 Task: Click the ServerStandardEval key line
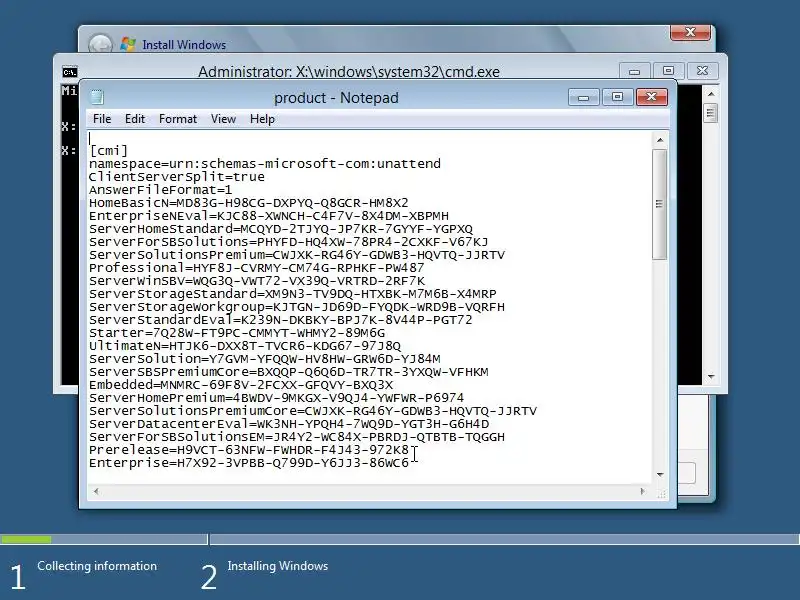pos(281,320)
